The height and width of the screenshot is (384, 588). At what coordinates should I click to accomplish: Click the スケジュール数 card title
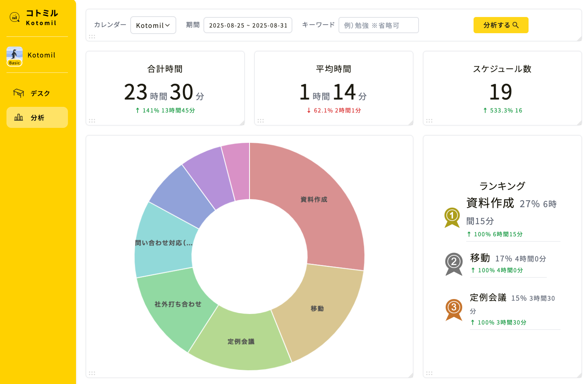tap(502, 69)
